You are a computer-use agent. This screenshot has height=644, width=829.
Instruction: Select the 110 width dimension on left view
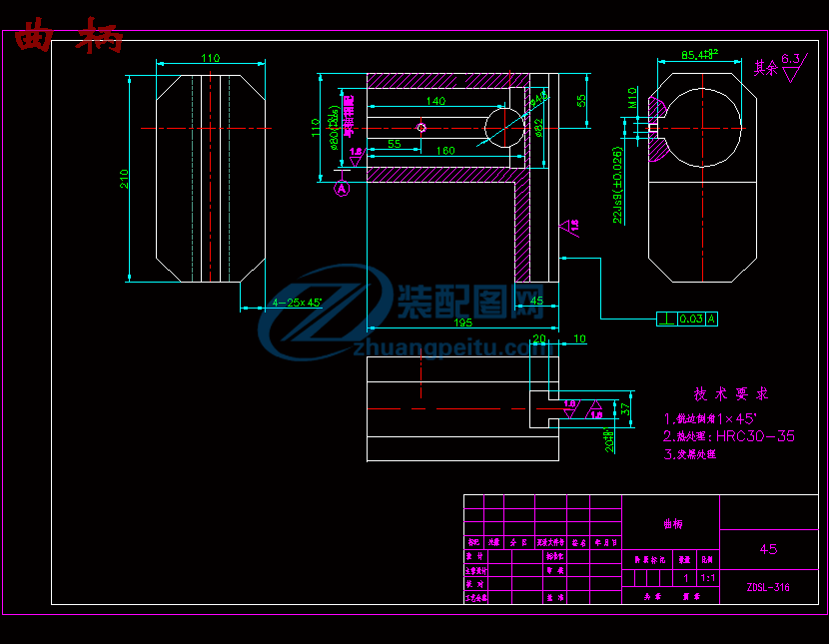(x=210, y=58)
